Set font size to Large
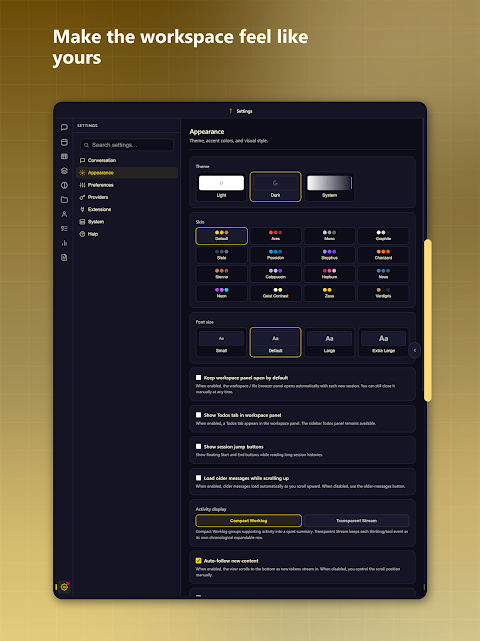480x641 pixels. (x=329, y=342)
